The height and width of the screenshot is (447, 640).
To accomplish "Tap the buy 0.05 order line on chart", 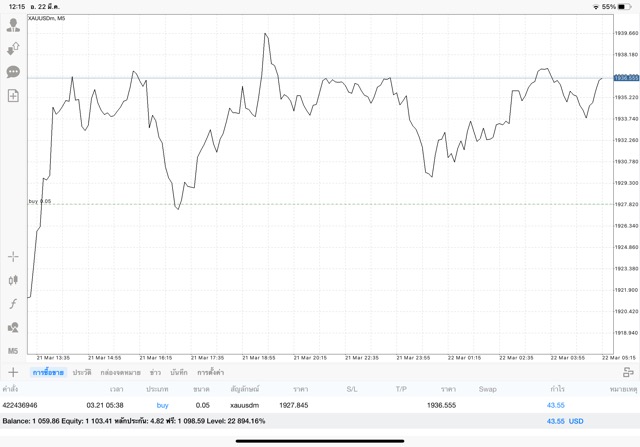I will (40, 202).
